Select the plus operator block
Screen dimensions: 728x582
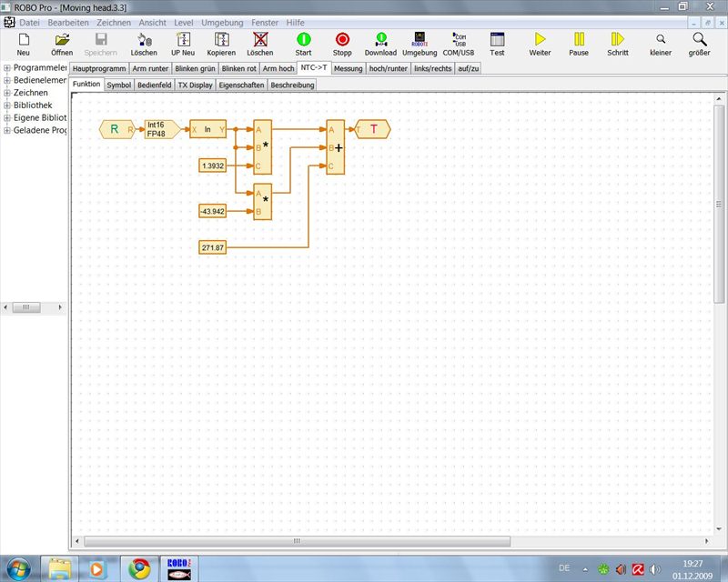coord(336,147)
